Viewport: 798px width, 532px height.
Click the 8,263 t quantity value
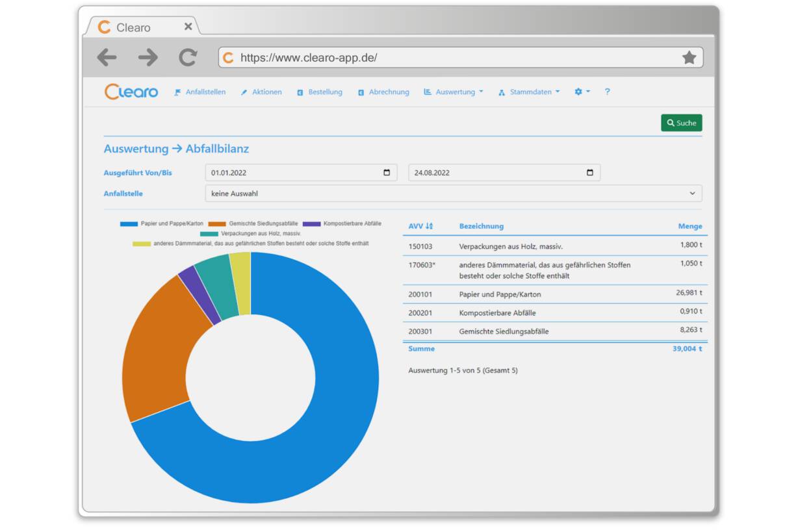pos(691,330)
